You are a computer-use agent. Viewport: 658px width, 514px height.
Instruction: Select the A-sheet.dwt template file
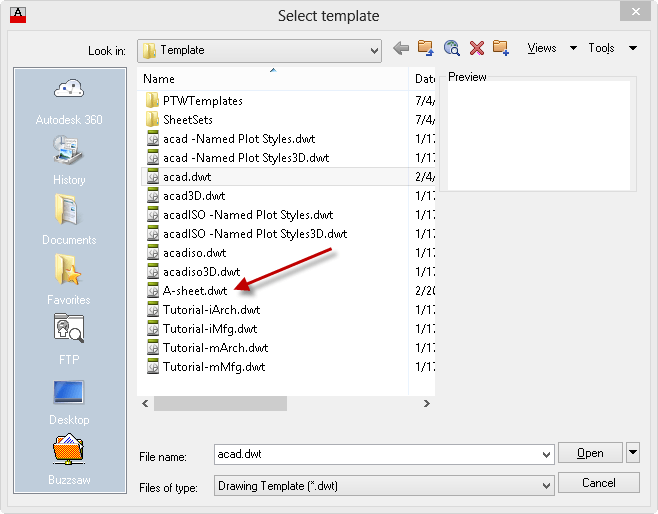[194, 291]
